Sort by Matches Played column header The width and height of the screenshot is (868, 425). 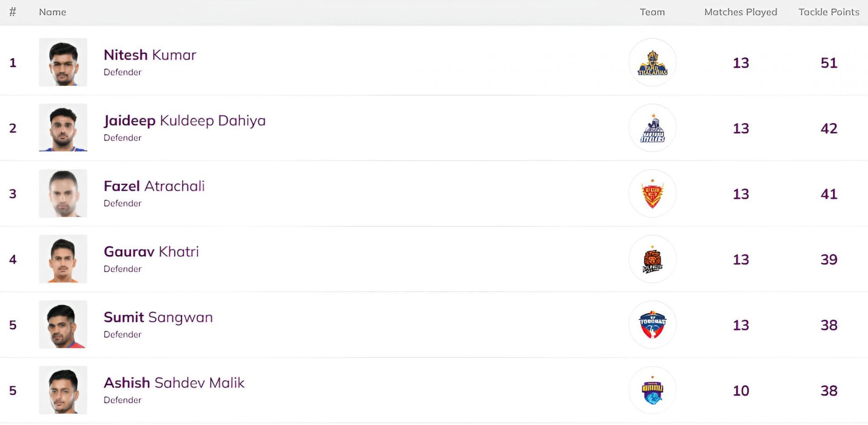click(x=741, y=12)
